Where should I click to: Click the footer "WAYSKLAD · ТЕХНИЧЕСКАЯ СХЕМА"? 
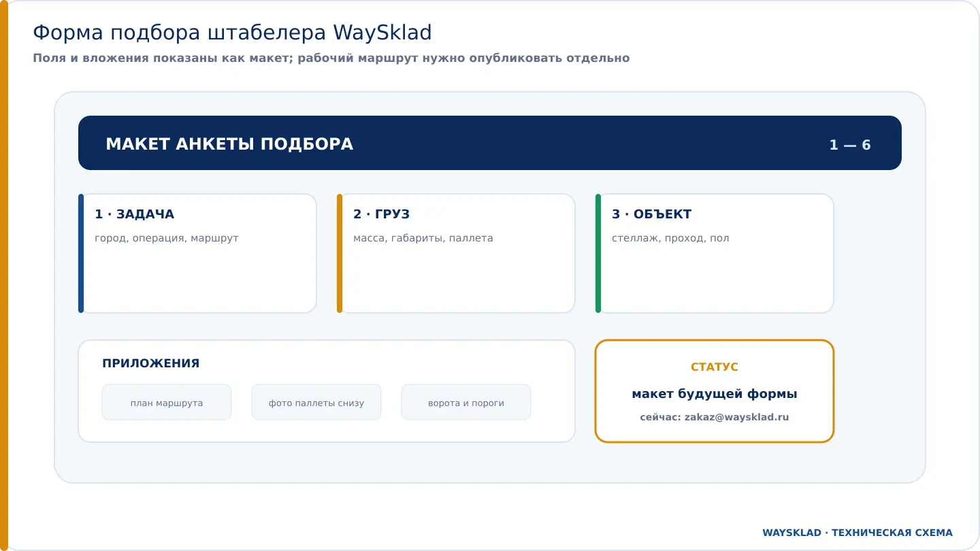[857, 533]
